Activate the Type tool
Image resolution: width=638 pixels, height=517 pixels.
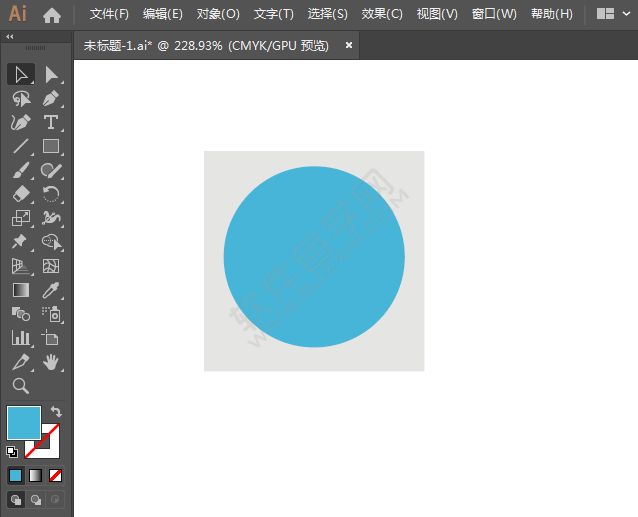[51, 122]
